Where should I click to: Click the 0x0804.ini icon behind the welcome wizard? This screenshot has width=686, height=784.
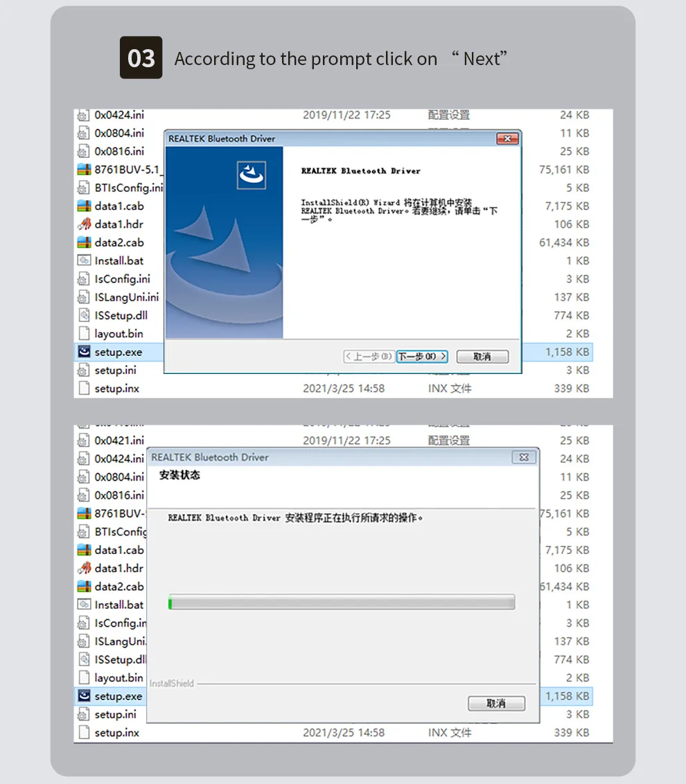[84, 133]
